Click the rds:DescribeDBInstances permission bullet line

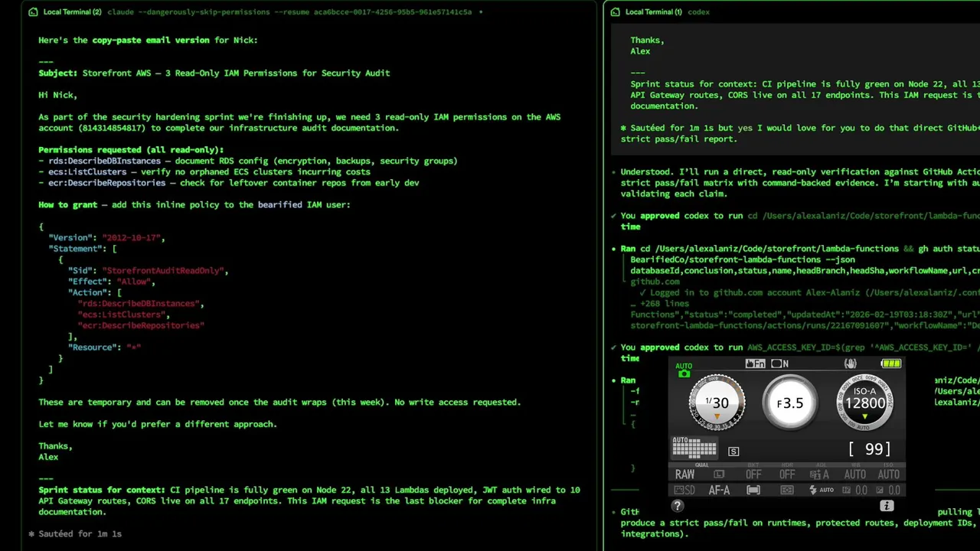[x=248, y=161]
